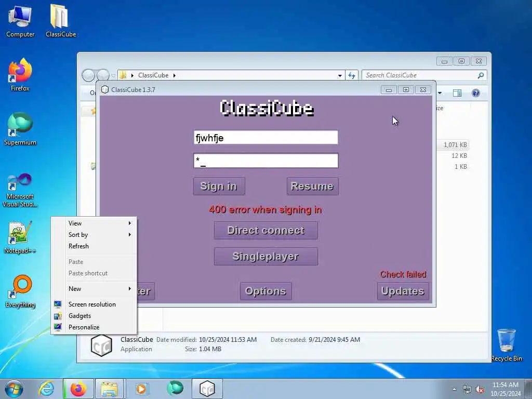Open Microsoft Visual Studio desktop shortcut
This screenshot has width=532, height=399.
pos(20,190)
